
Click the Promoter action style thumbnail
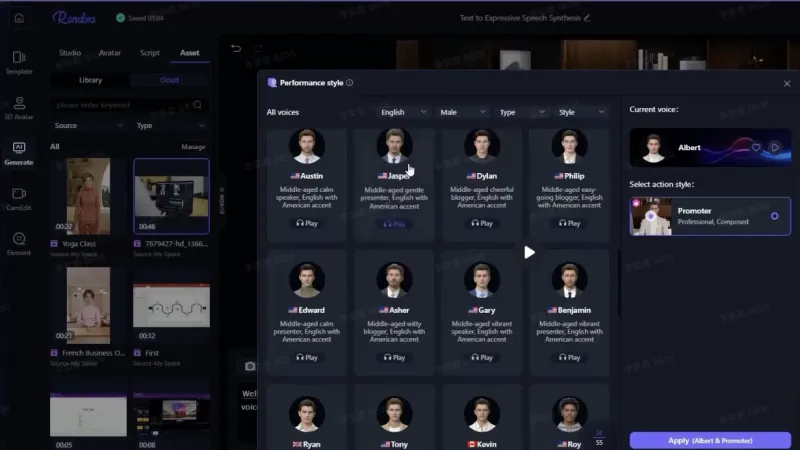pos(651,216)
